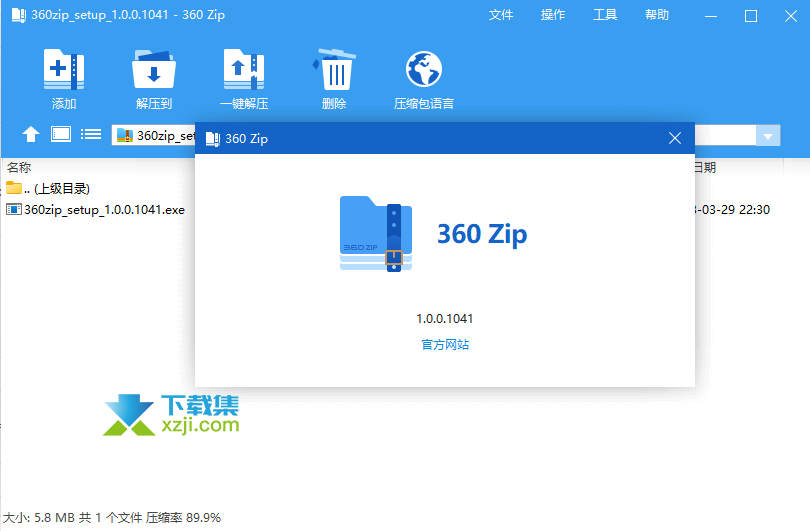Click the 360 Zip logo in the dialog
Screen dimensions: 810x531
click(x=376, y=234)
